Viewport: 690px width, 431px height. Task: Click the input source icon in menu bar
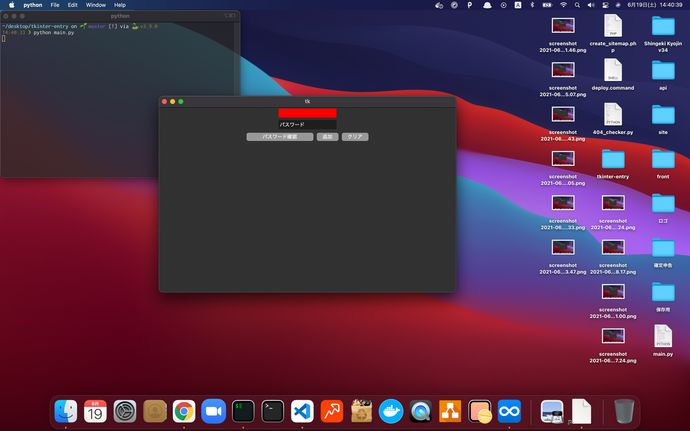point(518,5)
